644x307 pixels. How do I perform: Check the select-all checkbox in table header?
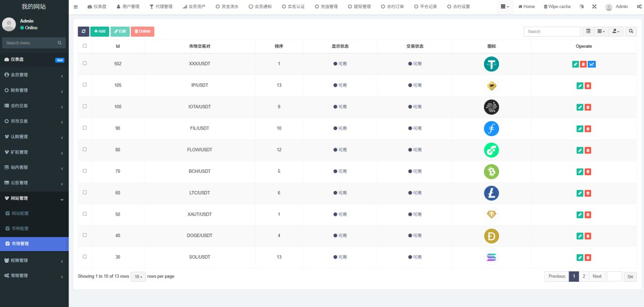pyautogui.click(x=85, y=46)
